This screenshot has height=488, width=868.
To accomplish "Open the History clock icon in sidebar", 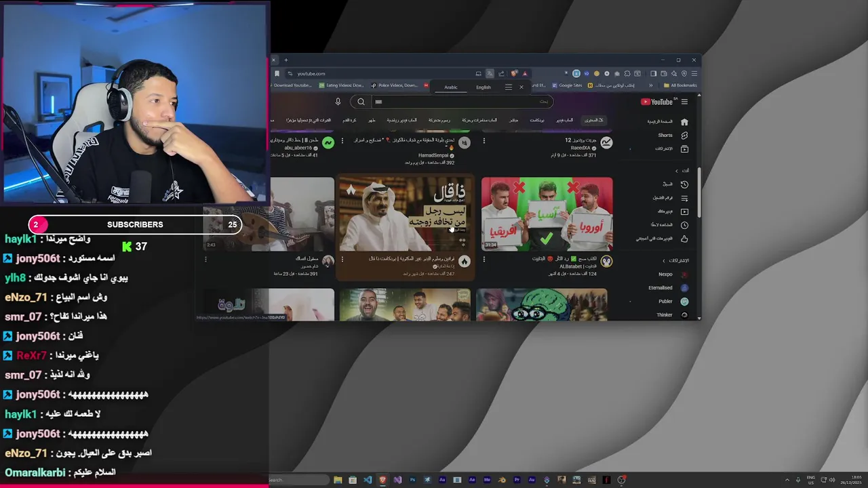I will (x=684, y=184).
